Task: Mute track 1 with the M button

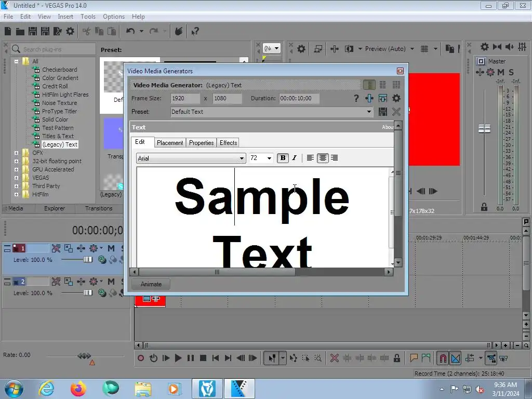Action: tap(111, 248)
